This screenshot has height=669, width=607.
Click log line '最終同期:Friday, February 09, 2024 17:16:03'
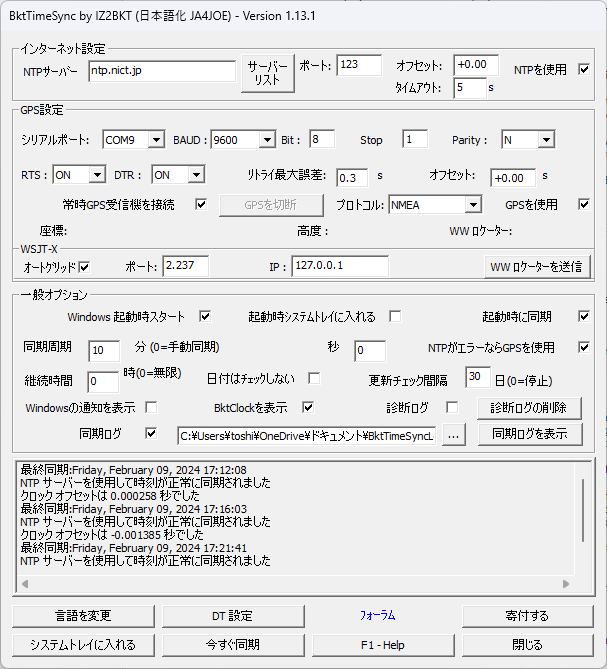pos(134,509)
